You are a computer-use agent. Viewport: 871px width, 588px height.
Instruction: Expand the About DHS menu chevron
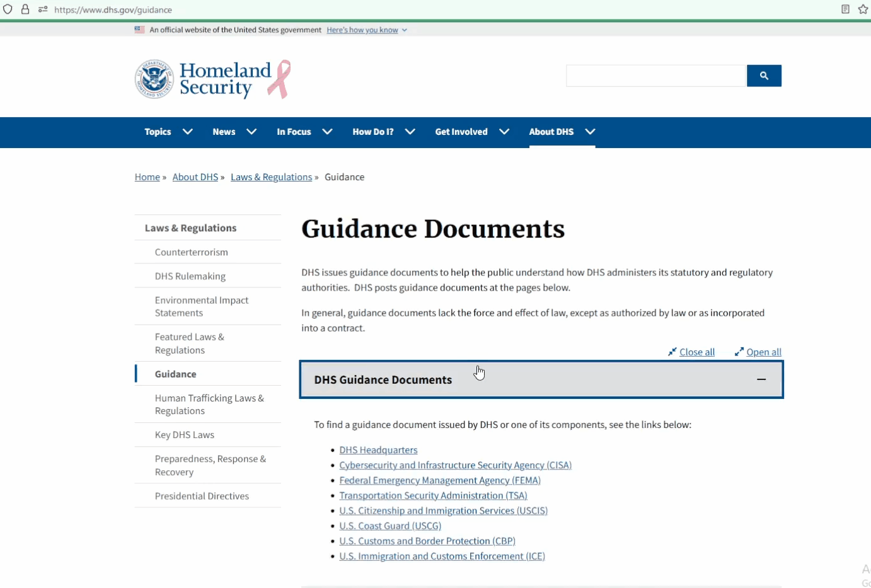pyautogui.click(x=590, y=132)
